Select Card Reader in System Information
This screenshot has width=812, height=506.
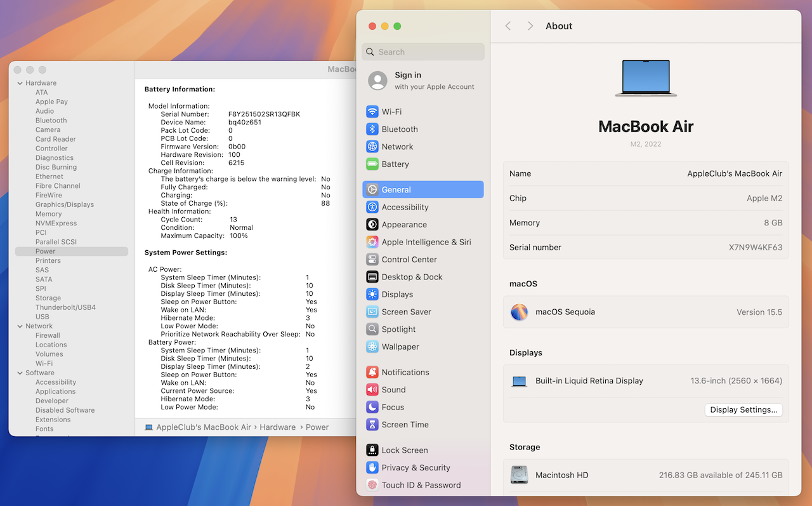click(x=56, y=139)
